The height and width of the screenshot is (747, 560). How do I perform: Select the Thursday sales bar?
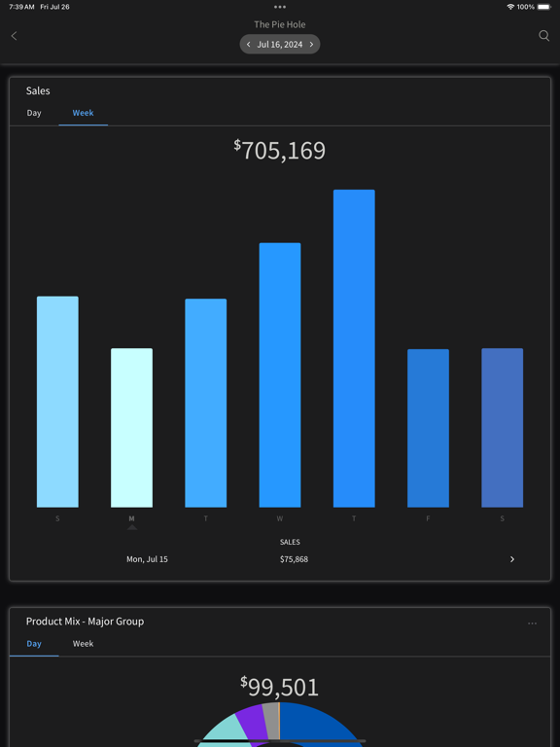tap(354, 348)
